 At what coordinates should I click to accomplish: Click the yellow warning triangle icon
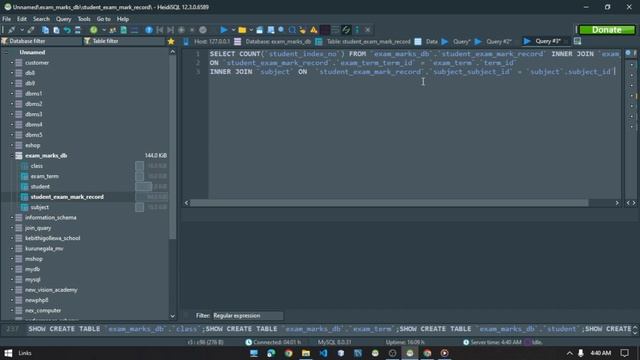[x=313, y=30]
